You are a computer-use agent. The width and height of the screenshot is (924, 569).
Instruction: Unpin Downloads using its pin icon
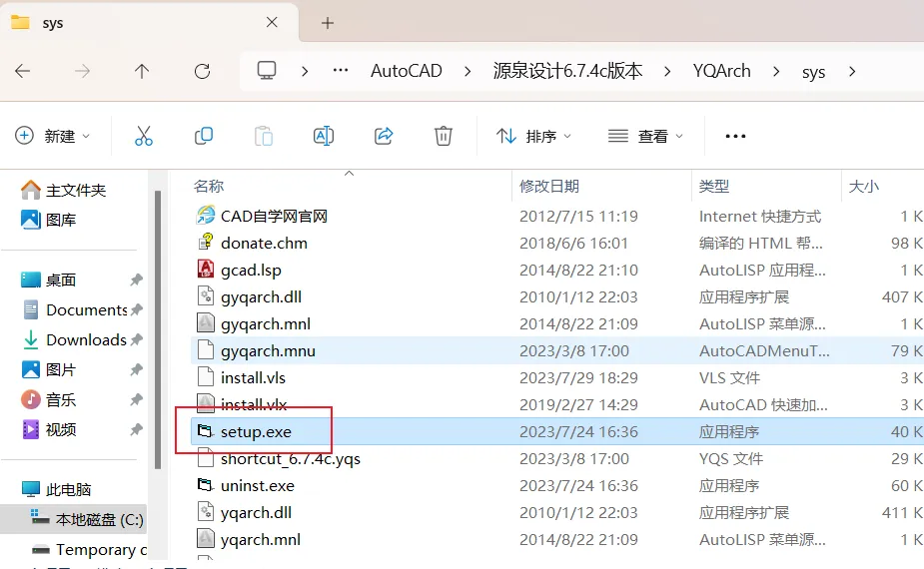136,339
